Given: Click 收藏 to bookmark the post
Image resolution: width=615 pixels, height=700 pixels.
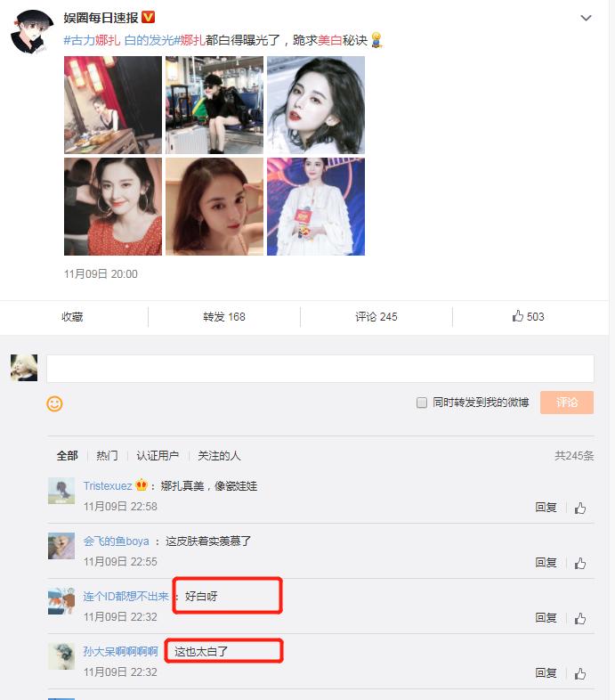Looking at the screenshot, I should pyautogui.click(x=72, y=316).
